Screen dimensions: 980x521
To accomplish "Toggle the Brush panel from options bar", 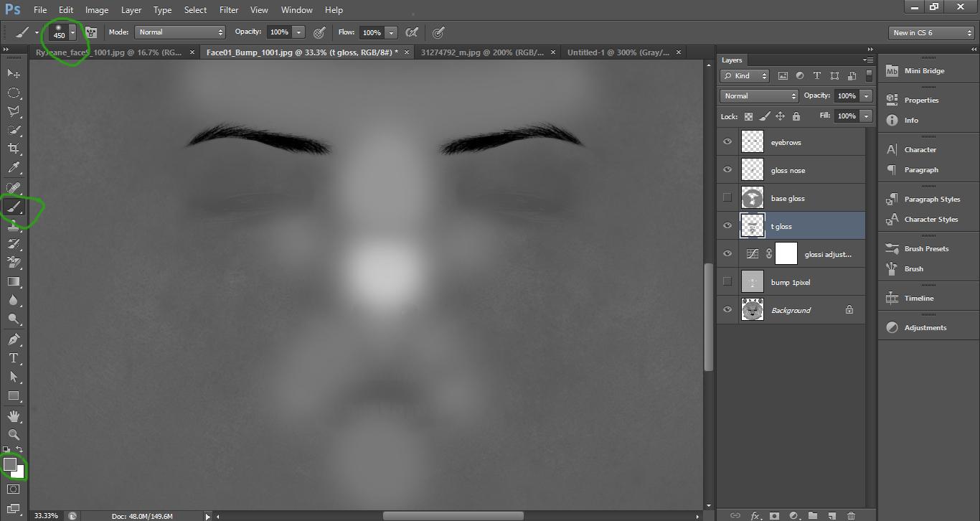I will tap(91, 32).
